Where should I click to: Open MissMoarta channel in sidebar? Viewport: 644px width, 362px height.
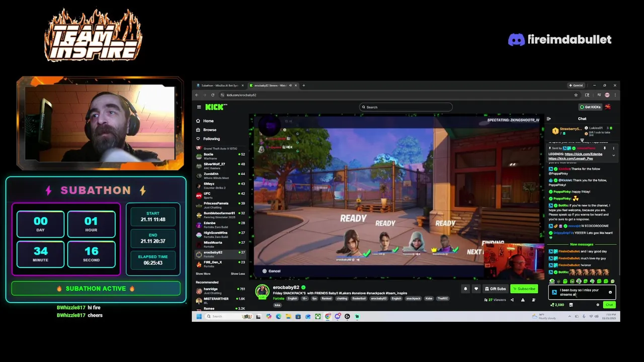tap(220, 244)
